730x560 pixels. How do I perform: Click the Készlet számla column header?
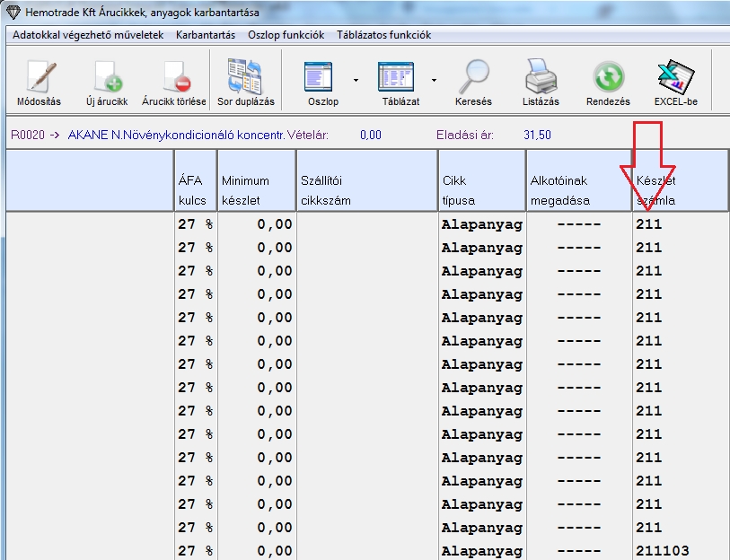pos(680,190)
